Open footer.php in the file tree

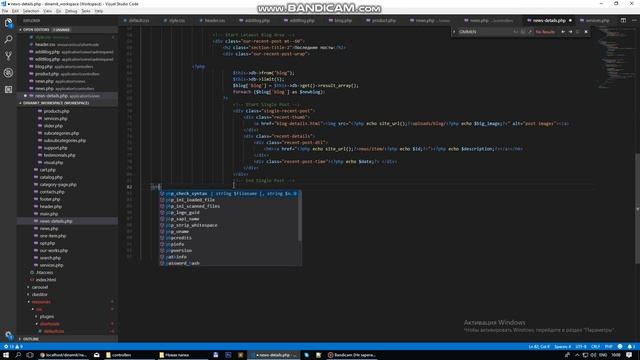pyautogui.click(x=50, y=200)
